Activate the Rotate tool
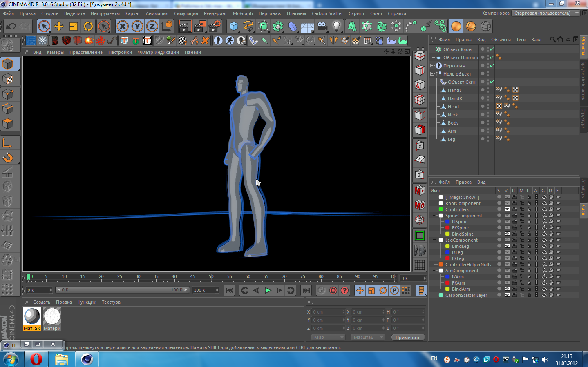Screen dimensions: 588x367 click(x=88, y=27)
